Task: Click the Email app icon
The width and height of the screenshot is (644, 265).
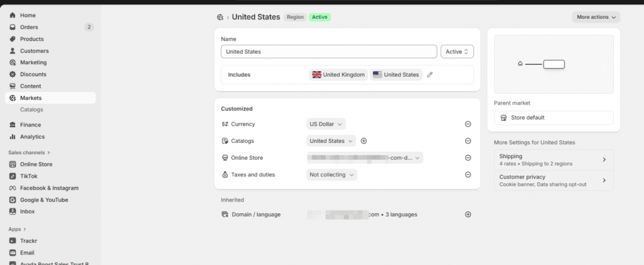Action: [x=13, y=253]
